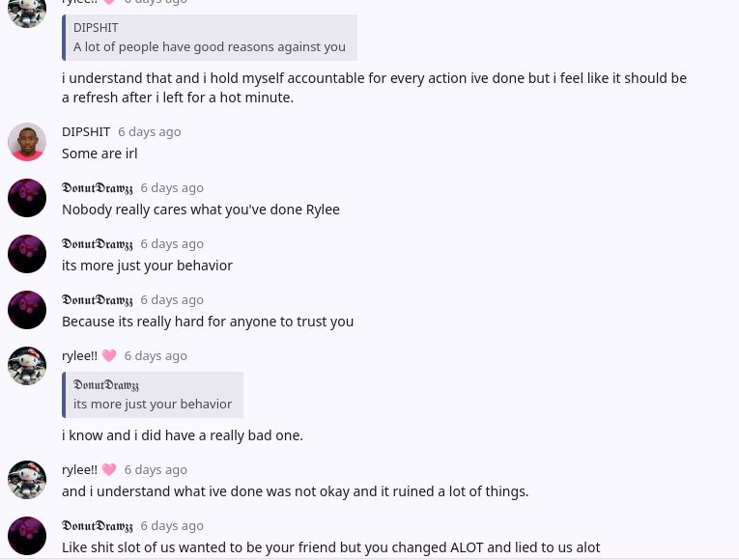Click the "6 days ago" timestamp beside DIPSHIT
Image resolution: width=739 pixels, height=560 pixels.
click(x=149, y=131)
